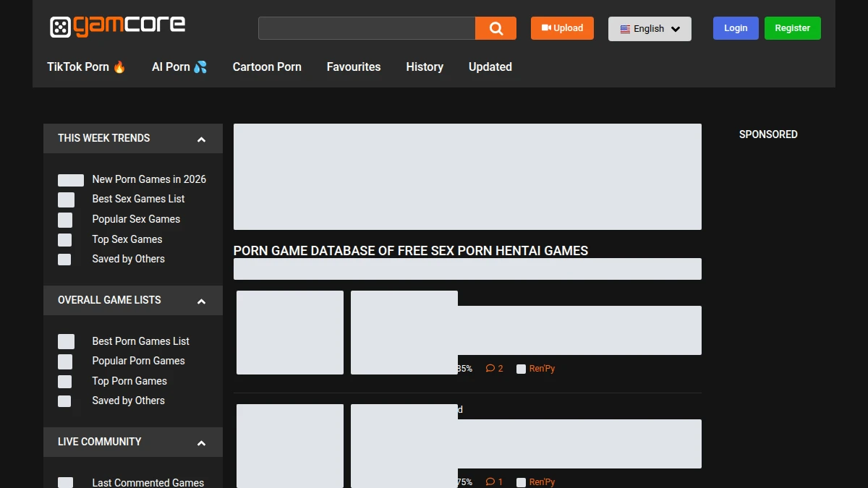Click the blue Login button
The height and width of the screenshot is (488, 868).
tap(736, 28)
